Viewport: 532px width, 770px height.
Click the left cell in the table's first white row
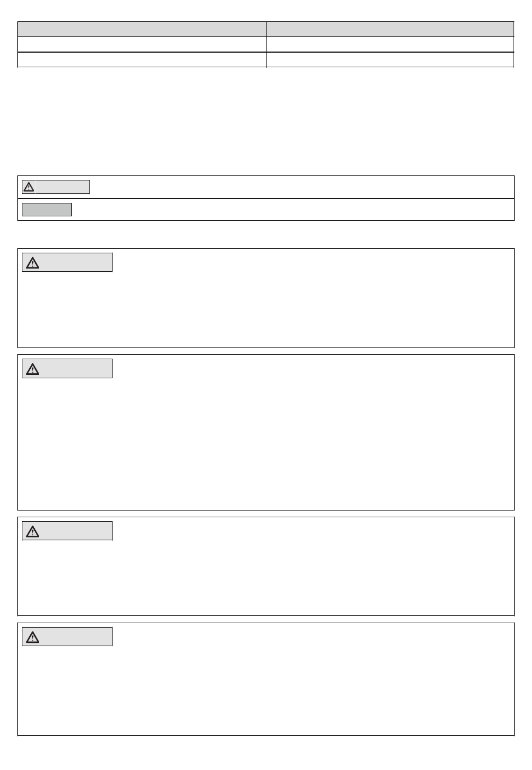142,45
